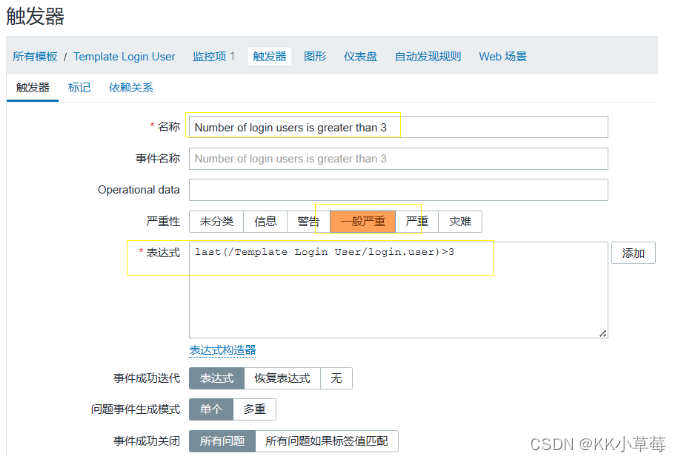
Task: Choose 表达式 for 事件成功迭代
Action: [217, 378]
